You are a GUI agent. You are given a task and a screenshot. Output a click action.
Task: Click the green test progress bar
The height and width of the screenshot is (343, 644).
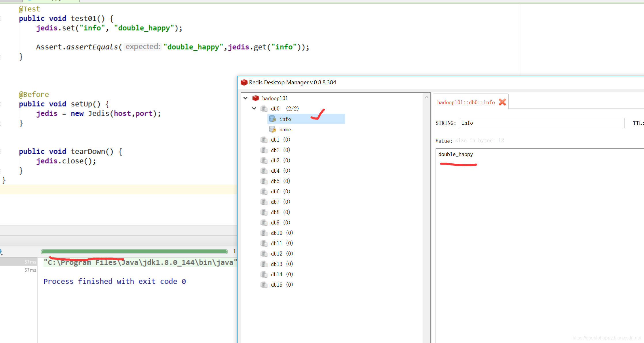134,252
